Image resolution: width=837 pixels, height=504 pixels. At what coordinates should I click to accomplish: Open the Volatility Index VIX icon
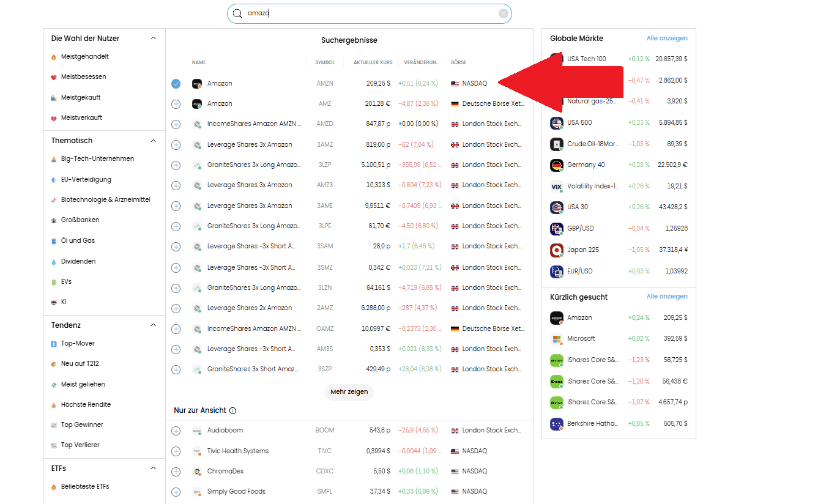pos(557,187)
